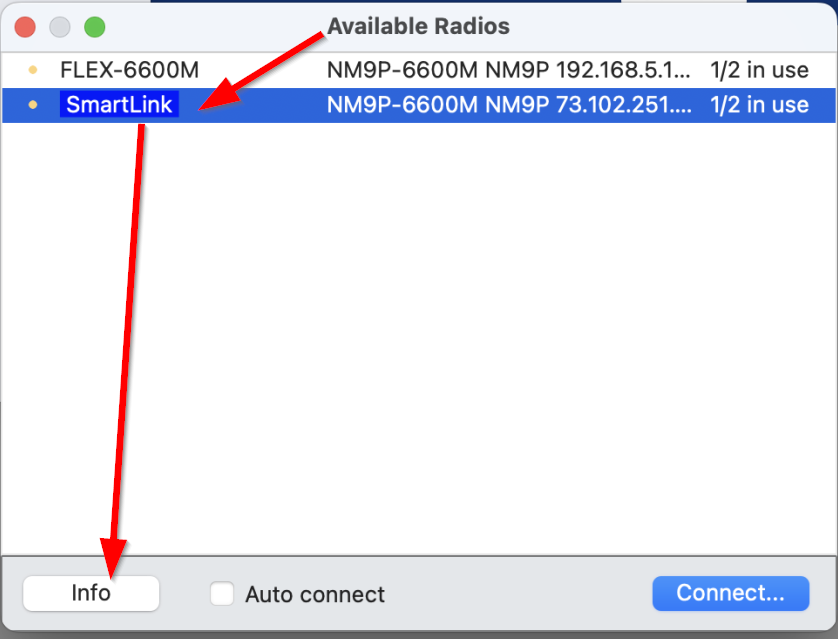Click NM9P-6600M text in the FLEX-6600M row
The height and width of the screenshot is (639, 838).
pos(402,70)
